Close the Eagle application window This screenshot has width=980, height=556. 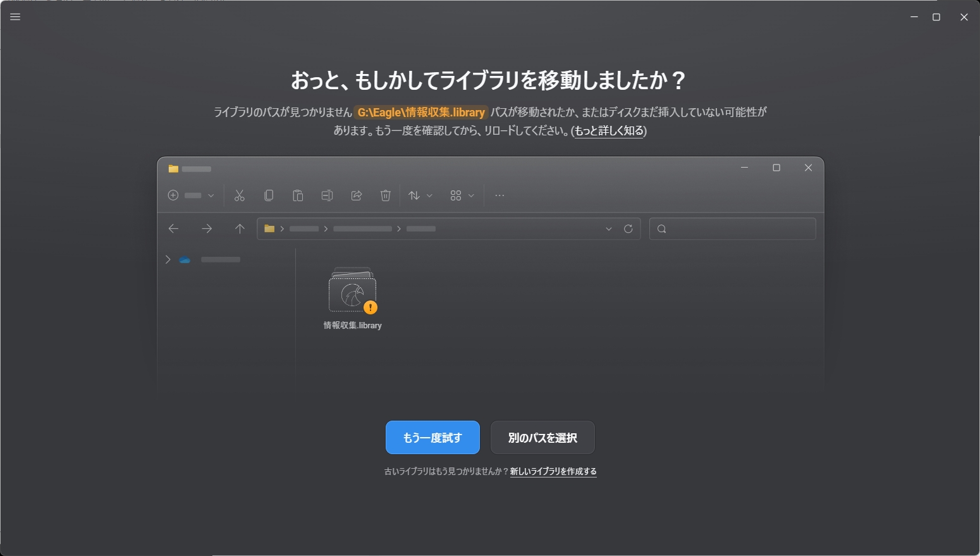964,17
